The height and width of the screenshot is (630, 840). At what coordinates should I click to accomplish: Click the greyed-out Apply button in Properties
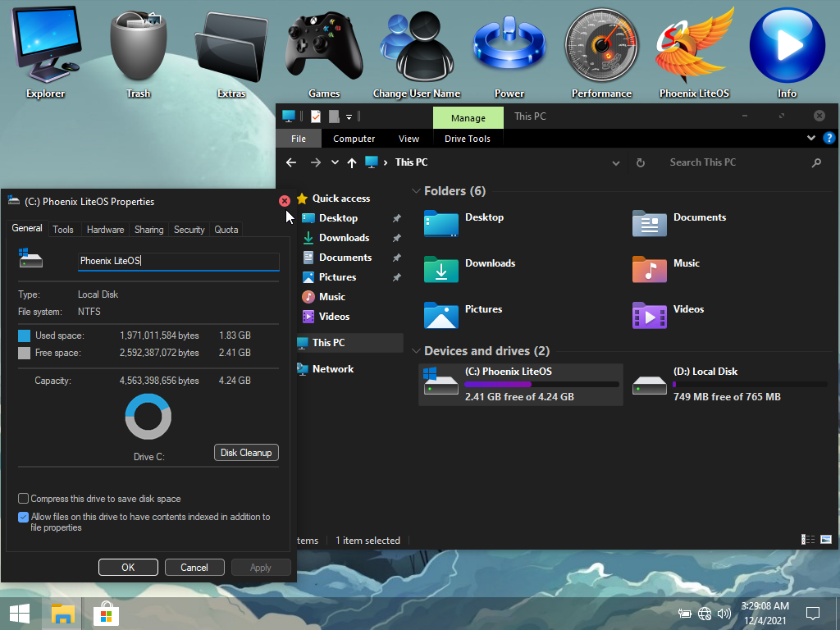(x=260, y=568)
